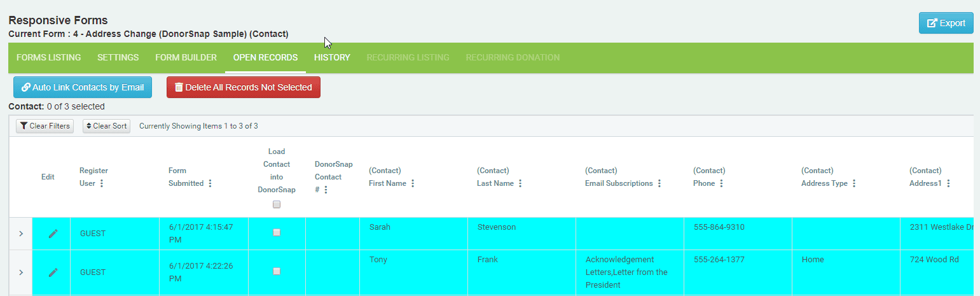980x296 pixels.
Task: Open the Phone column menu dots
Action: pyautogui.click(x=722, y=183)
